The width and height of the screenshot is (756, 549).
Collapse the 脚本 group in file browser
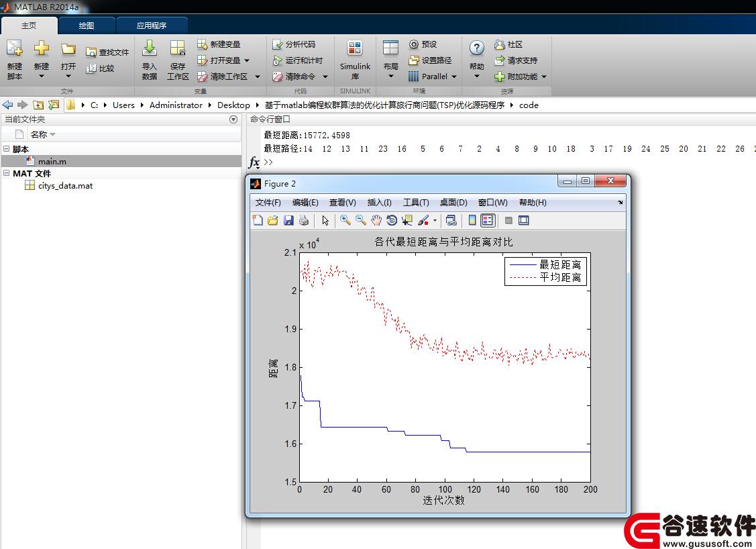(7, 148)
